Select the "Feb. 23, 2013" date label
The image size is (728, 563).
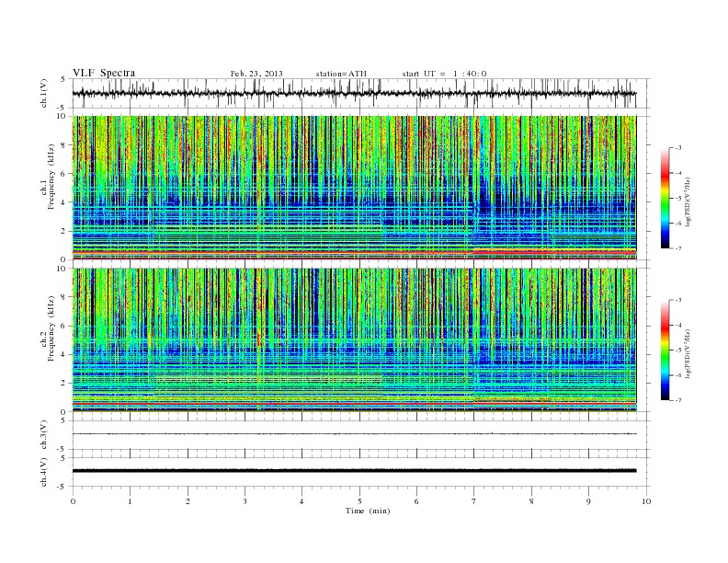(x=256, y=74)
